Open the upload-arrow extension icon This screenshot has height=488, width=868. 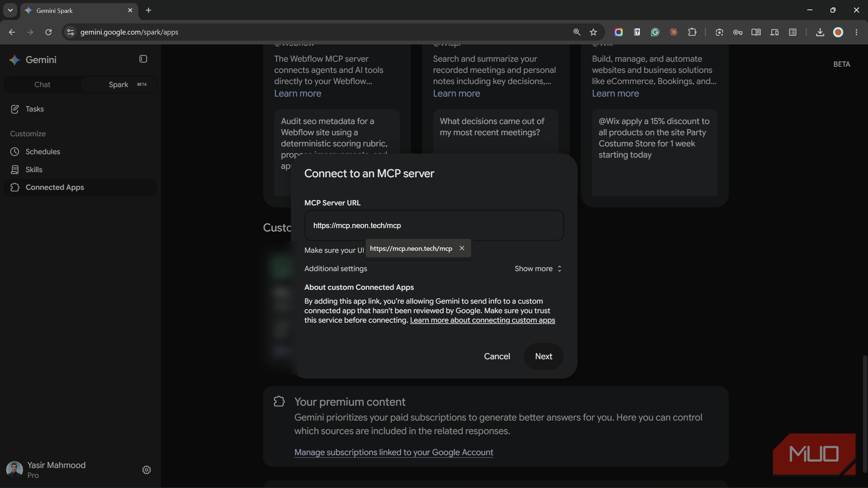637,32
